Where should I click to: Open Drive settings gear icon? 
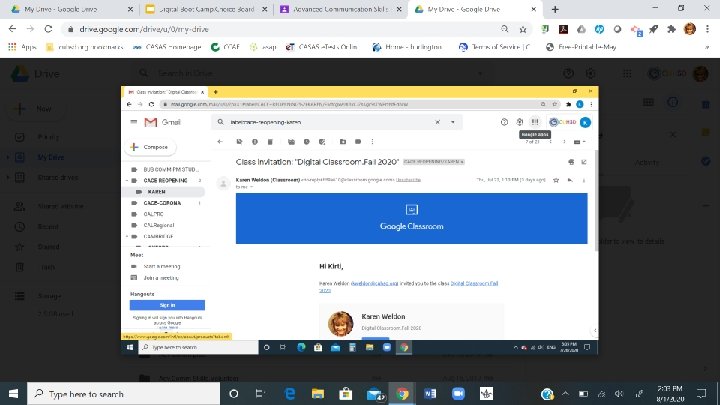point(591,73)
